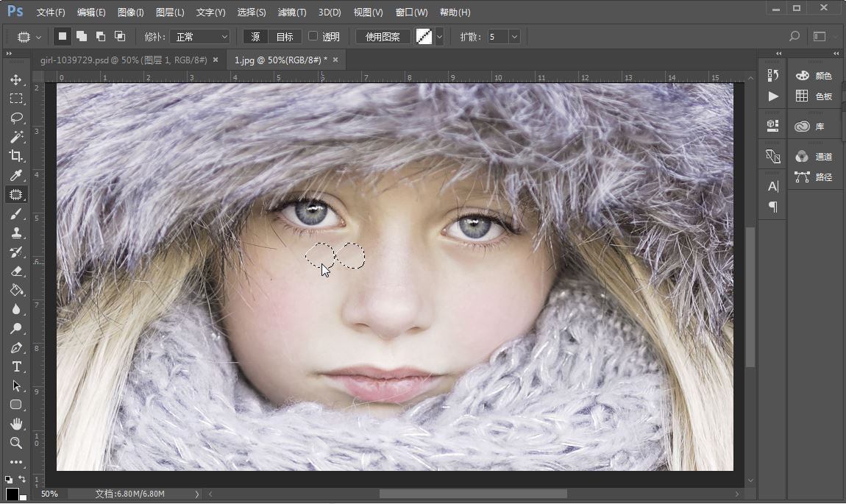Open the pattern picker dropdown arrow
Image resolution: width=846 pixels, height=504 pixels.
(439, 37)
